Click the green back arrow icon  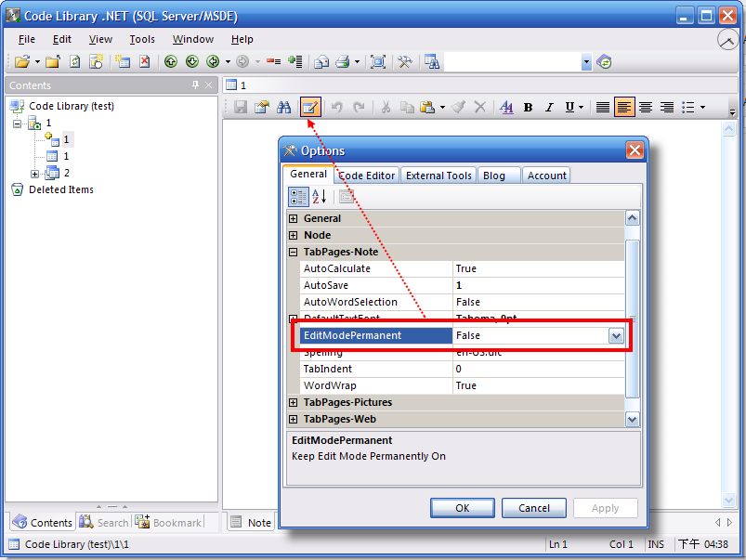tap(213, 62)
